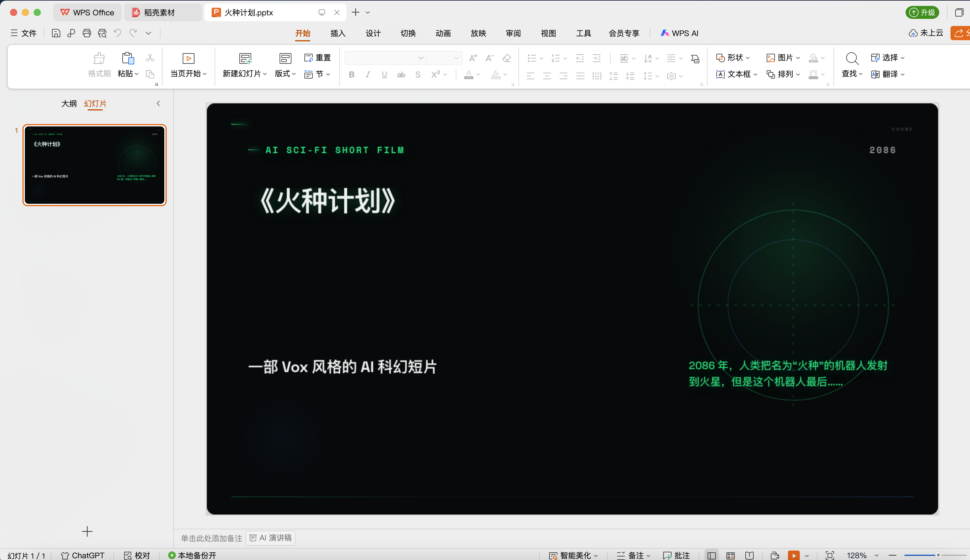
Task: Click the WPS AI button
Action: click(679, 33)
